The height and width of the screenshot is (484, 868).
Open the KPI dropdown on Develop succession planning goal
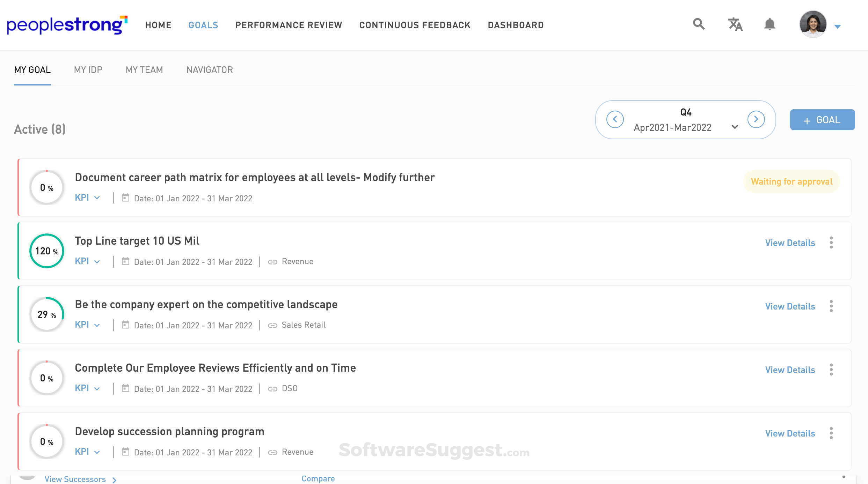pyautogui.click(x=97, y=452)
